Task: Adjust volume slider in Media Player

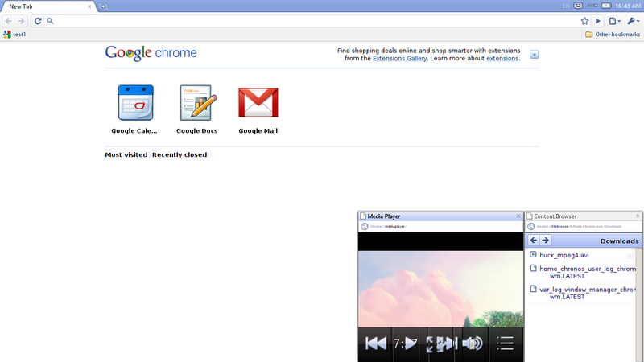Action: tap(473, 343)
